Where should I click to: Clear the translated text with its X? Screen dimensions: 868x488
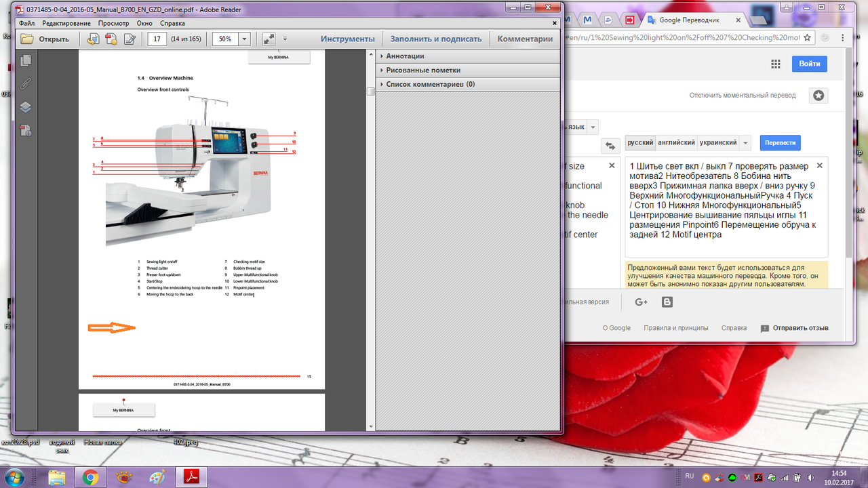819,165
